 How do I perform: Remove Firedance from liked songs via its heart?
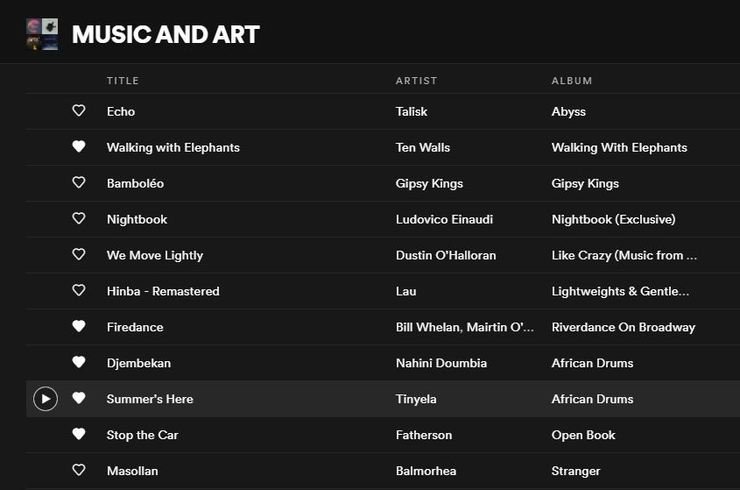(79, 326)
